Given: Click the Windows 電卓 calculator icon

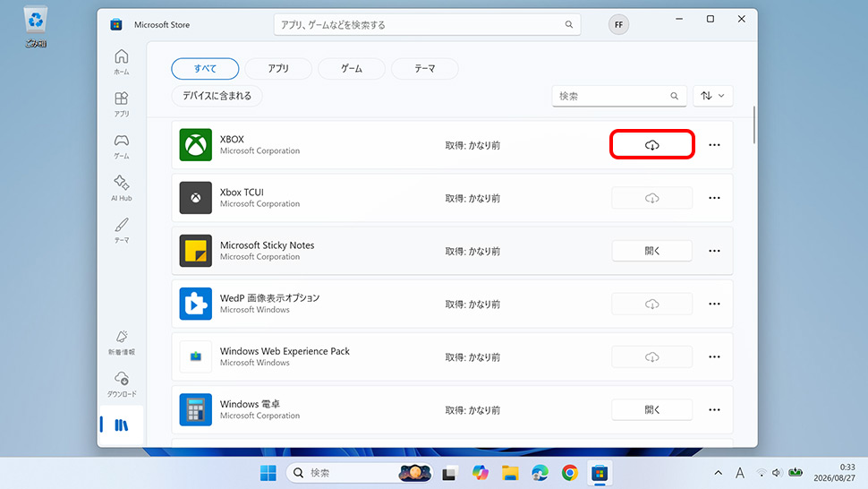Looking at the screenshot, I should pyautogui.click(x=195, y=410).
